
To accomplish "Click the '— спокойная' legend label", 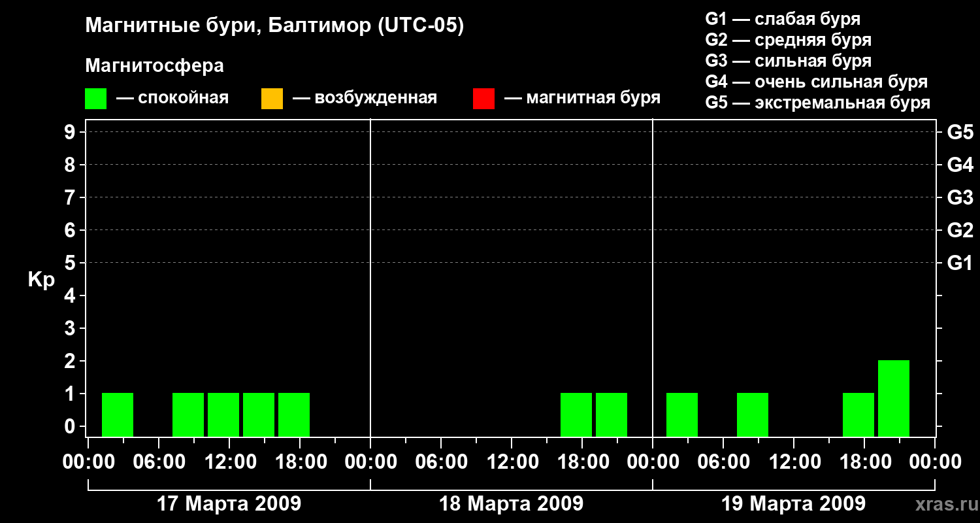I will pyautogui.click(x=172, y=98).
